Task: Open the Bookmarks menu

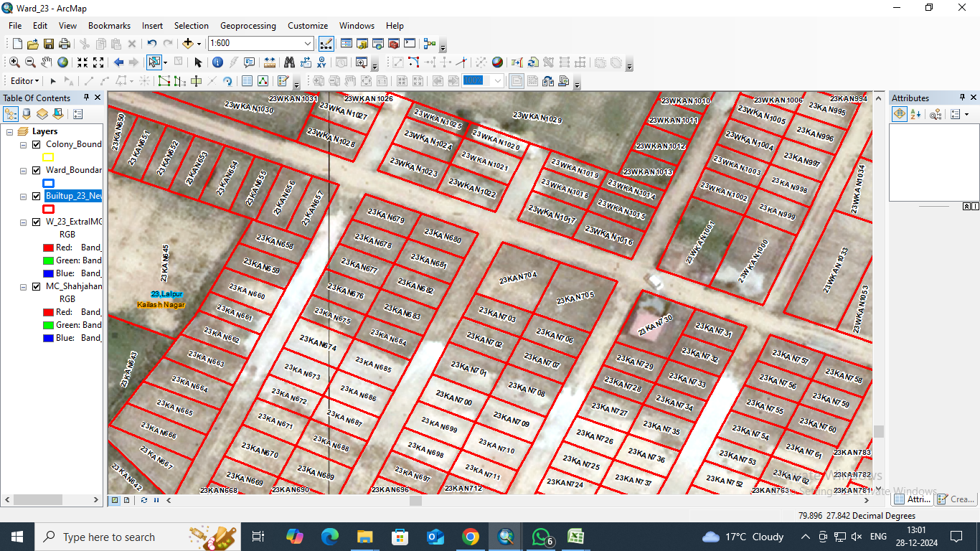Action: pyautogui.click(x=109, y=25)
